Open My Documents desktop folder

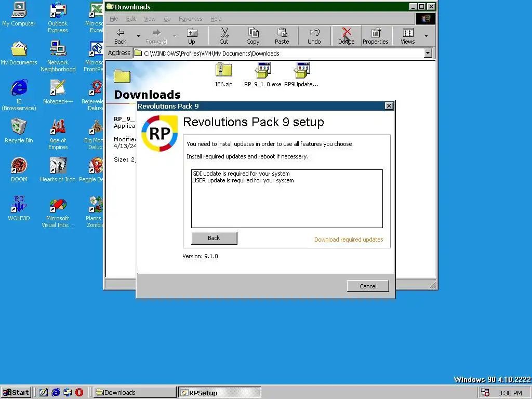tap(19, 54)
